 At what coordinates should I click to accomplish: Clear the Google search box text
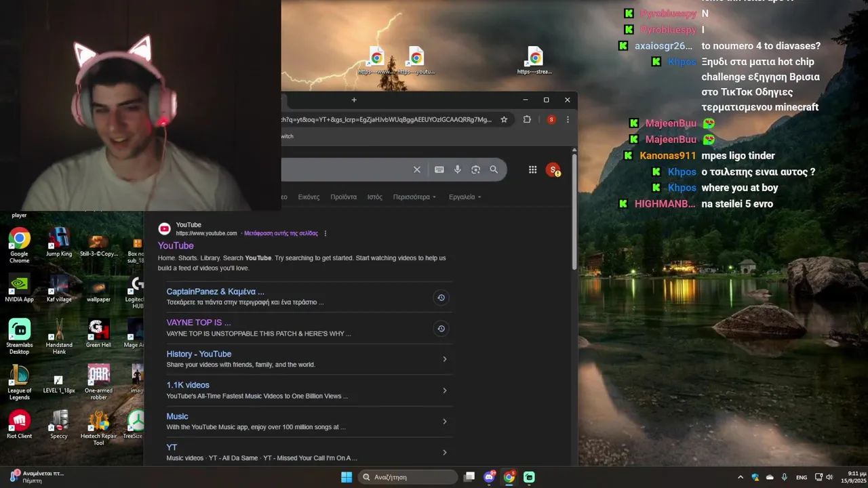[x=417, y=169]
